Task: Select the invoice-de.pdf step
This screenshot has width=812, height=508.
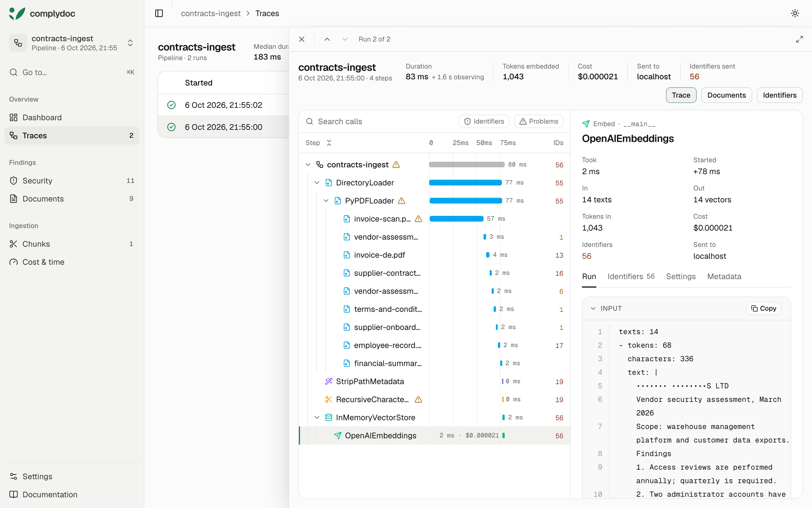Action: (434, 255)
